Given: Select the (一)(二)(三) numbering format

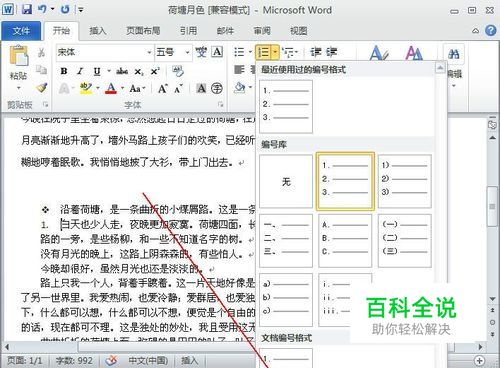Looking at the screenshot, I should pos(404,241).
